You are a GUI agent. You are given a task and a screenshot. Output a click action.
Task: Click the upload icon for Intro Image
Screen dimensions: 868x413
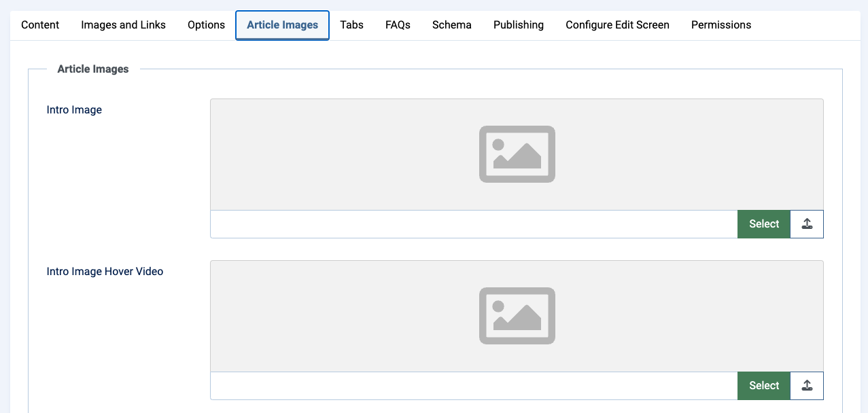coord(807,224)
